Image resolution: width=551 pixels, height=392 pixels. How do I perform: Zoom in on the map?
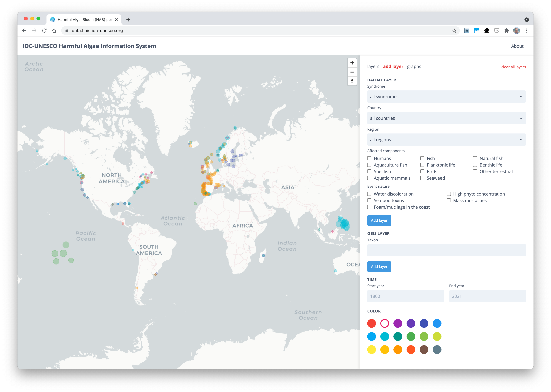coord(352,63)
